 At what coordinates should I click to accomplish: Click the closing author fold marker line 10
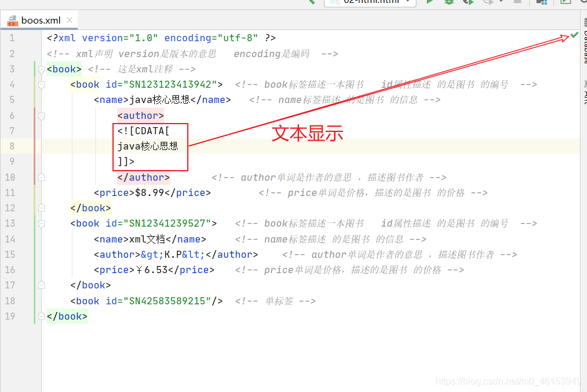[42, 178]
